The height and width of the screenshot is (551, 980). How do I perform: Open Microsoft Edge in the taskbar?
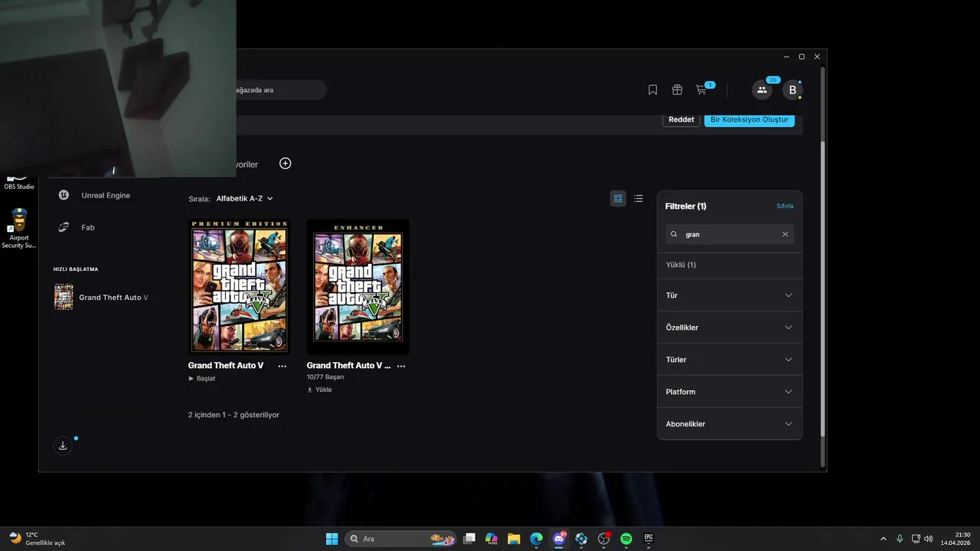[x=536, y=539]
